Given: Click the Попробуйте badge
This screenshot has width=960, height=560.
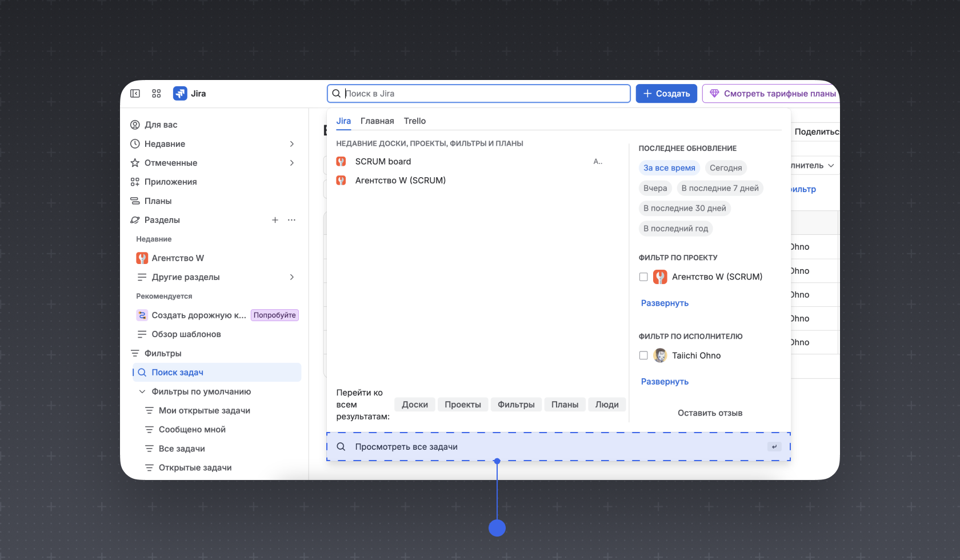Looking at the screenshot, I should (275, 315).
